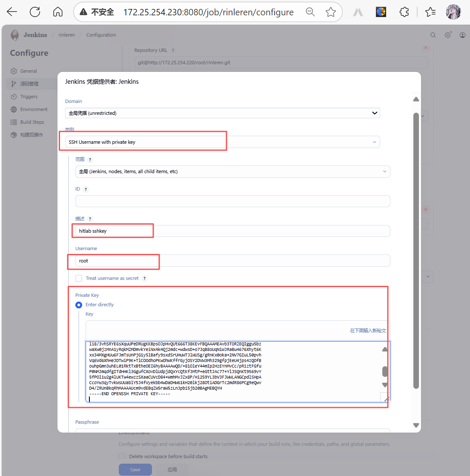The image size is (470, 476).
Task: Open Jenkins user account icon
Action: pyautogui.click(x=462, y=35)
